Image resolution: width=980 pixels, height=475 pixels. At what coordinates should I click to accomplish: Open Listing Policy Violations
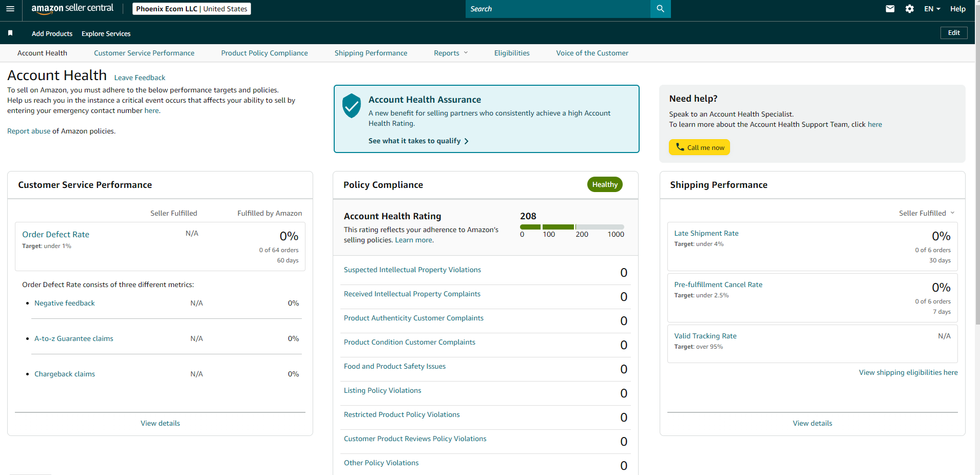pos(382,390)
